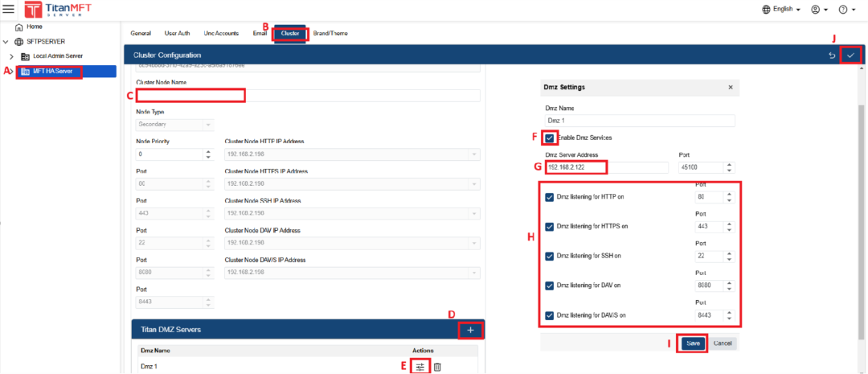Cancel the Dmz Settings dialog
This screenshot has width=868, height=374.
[x=723, y=343]
